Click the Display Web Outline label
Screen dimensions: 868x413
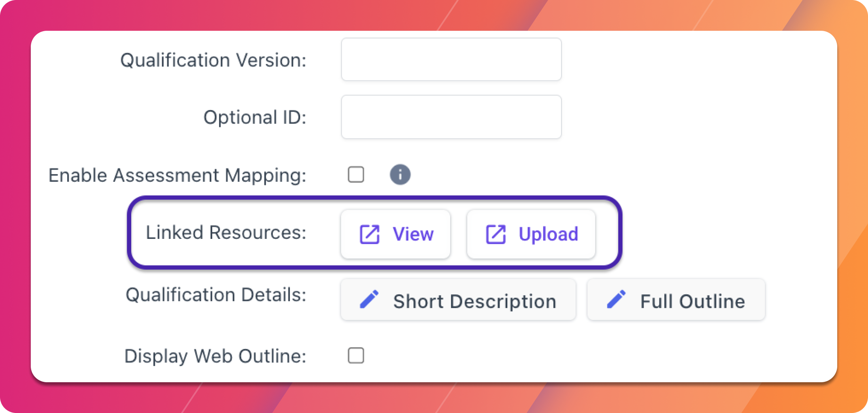(x=215, y=356)
